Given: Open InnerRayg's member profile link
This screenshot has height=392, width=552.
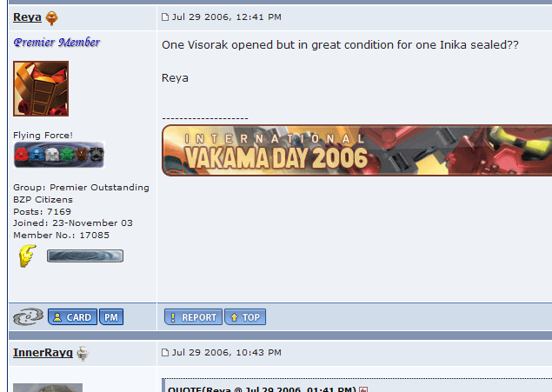Looking at the screenshot, I should [43, 353].
